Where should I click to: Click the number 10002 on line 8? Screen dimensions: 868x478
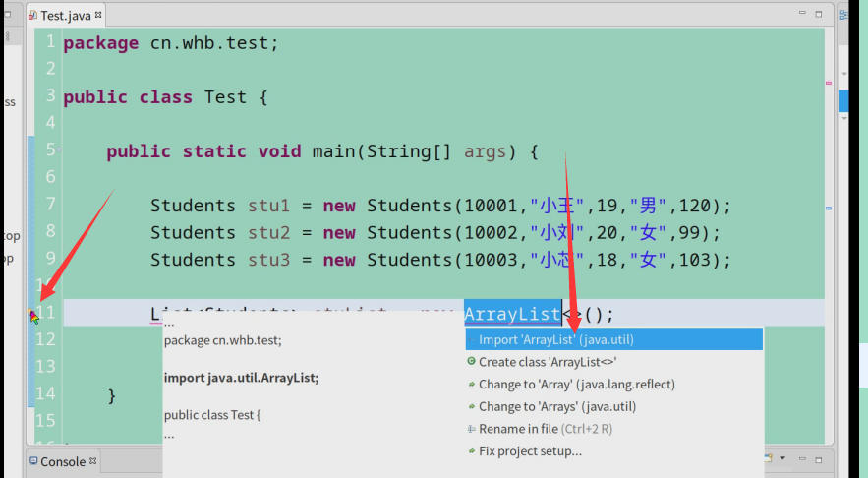click(x=491, y=233)
